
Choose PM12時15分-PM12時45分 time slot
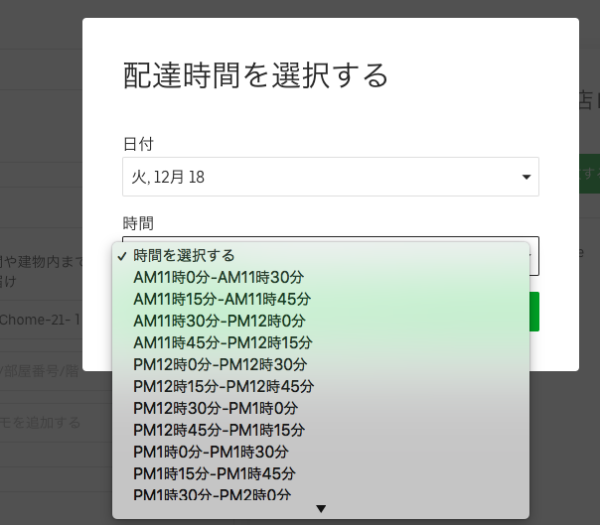click(x=321, y=386)
